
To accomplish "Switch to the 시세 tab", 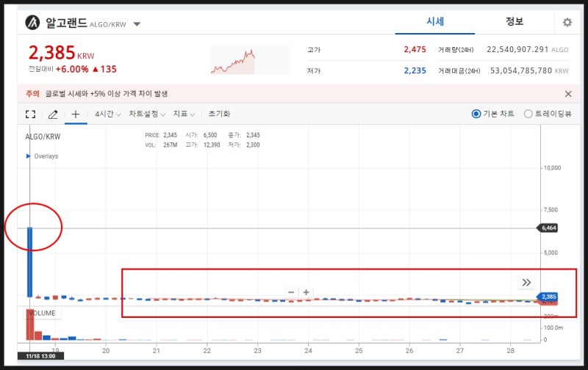I will (x=435, y=22).
